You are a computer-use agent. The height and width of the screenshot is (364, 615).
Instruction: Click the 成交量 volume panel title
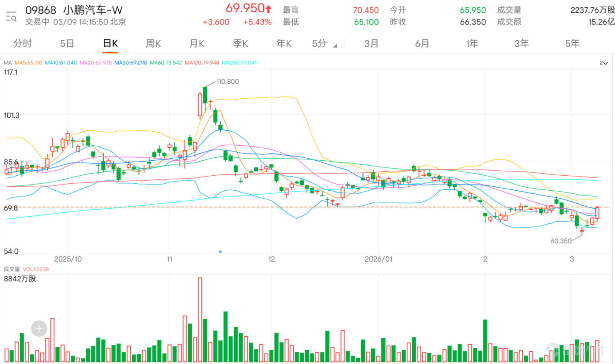coord(12,269)
